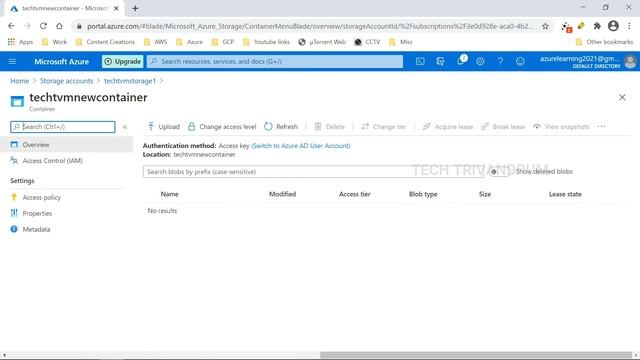
Task: Go to browser home page icon
Action: 60,26
